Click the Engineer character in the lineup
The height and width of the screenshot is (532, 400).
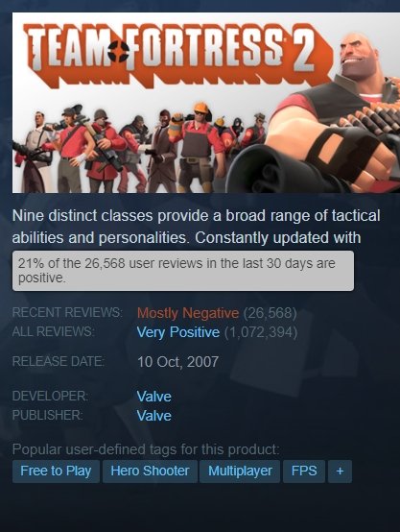pyautogui.click(x=197, y=148)
